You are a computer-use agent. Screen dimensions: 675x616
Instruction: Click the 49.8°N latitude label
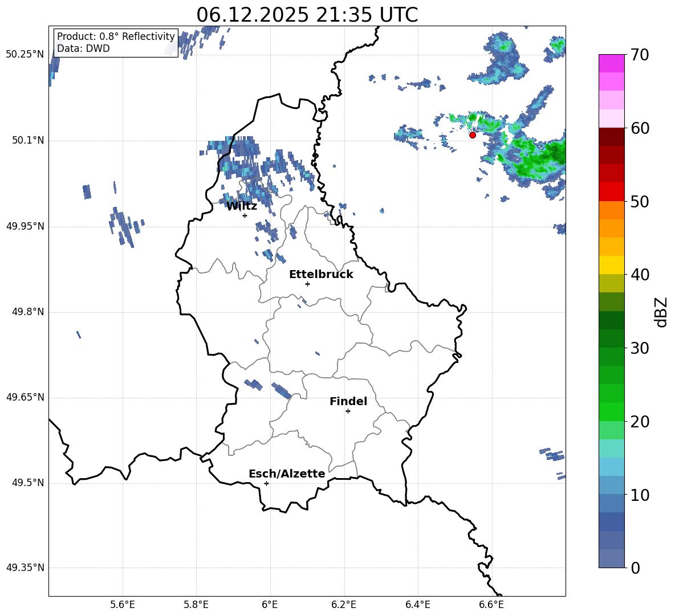click(28, 312)
